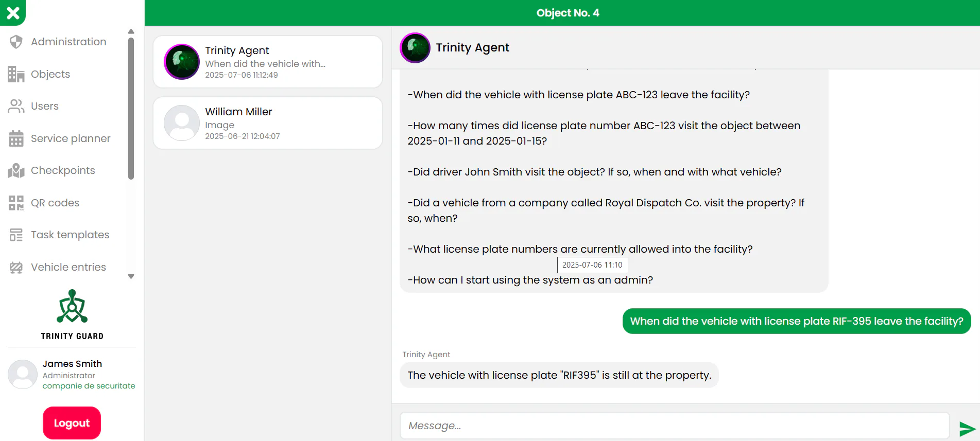The height and width of the screenshot is (441, 980).
Task: Open the companie de securitate link
Action: [89, 386]
